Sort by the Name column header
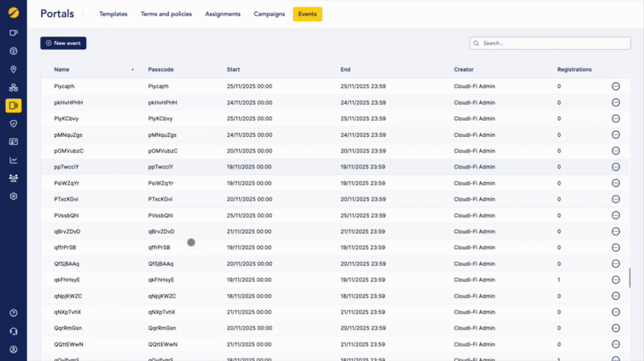 pos(62,69)
